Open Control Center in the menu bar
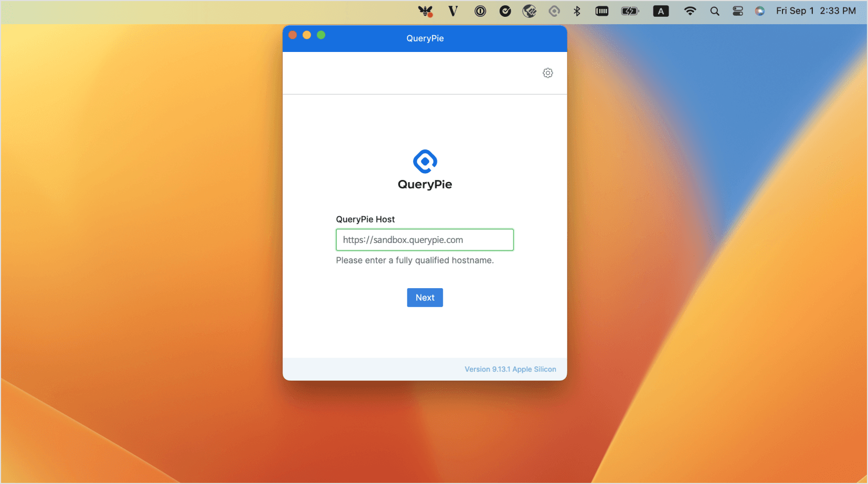The width and height of the screenshot is (868, 484). 737,10
